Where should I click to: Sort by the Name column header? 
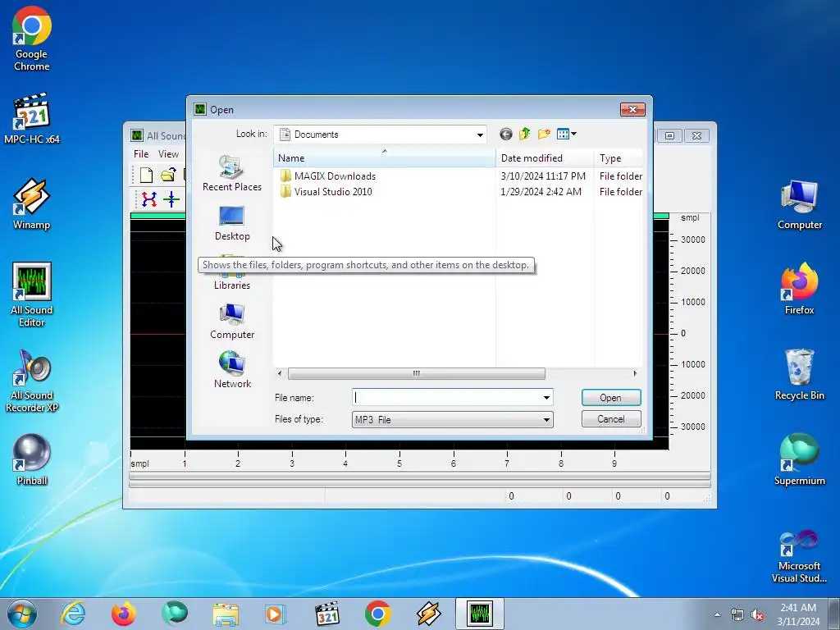385,158
